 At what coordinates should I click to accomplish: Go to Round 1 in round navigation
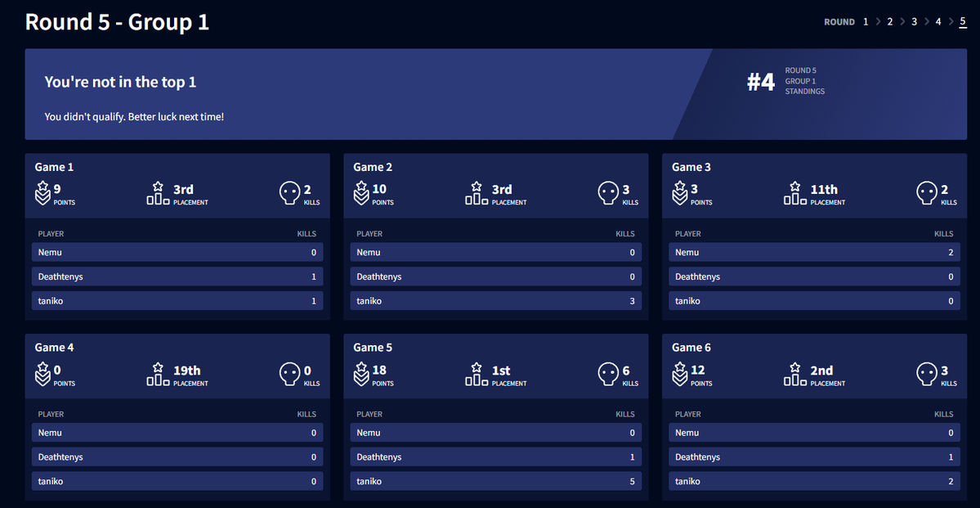click(866, 22)
